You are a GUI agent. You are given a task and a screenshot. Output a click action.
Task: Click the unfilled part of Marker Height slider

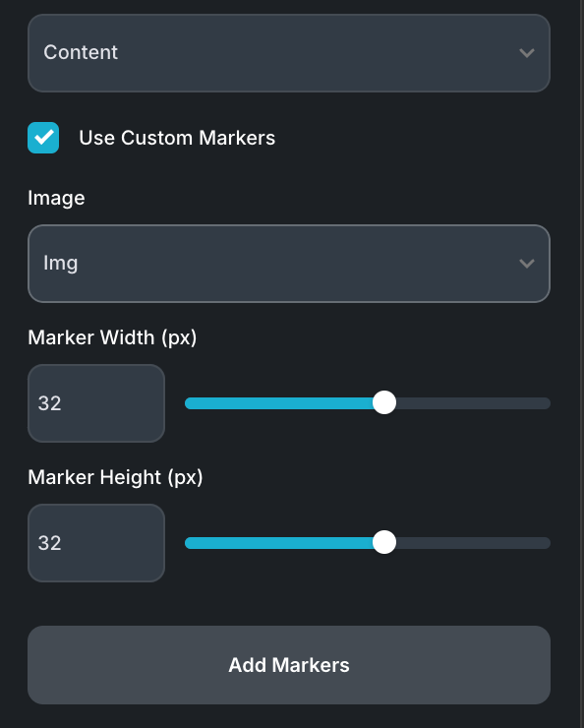pos(473,543)
